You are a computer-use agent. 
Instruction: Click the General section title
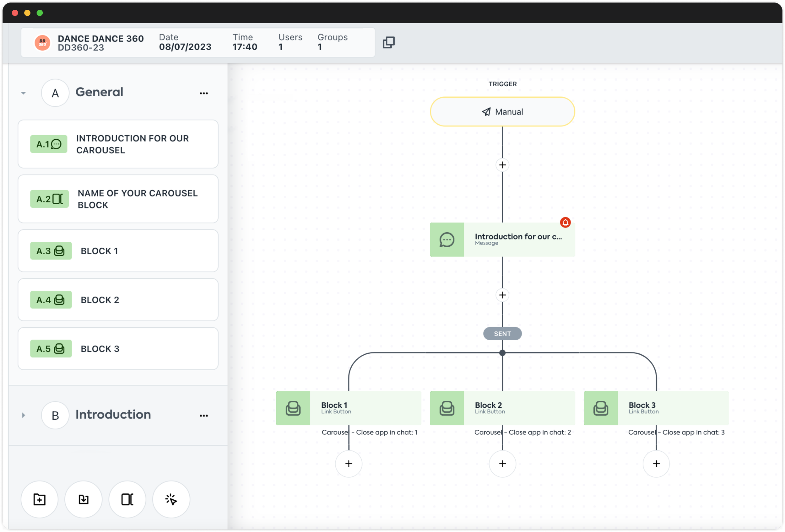tap(99, 92)
